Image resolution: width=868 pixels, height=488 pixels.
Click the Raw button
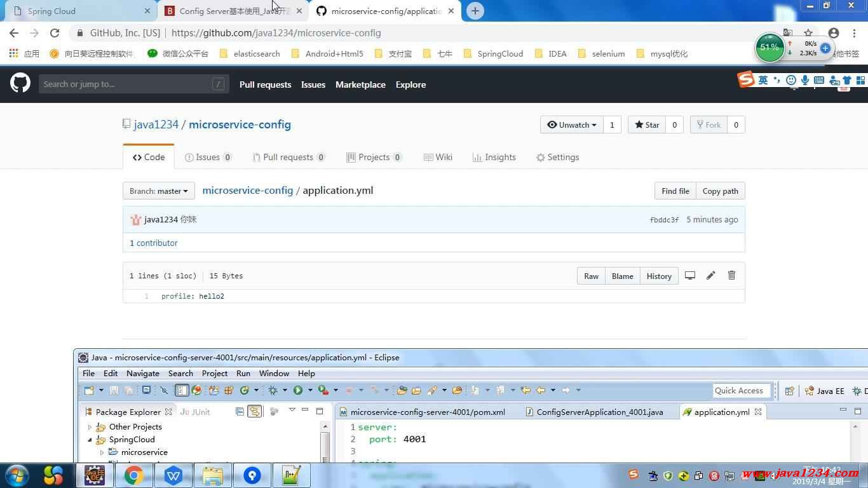591,276
